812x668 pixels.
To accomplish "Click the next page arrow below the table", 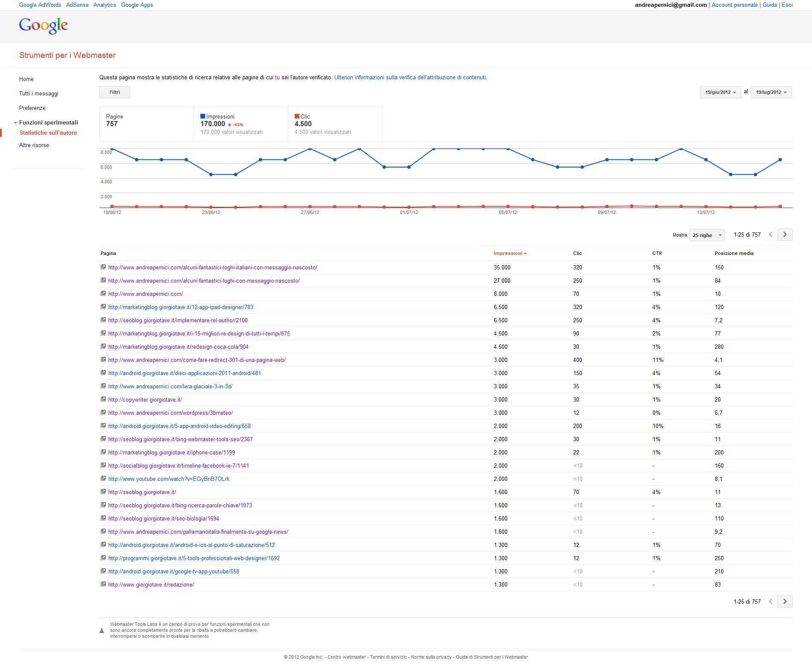I will pyautogui.click(x=785, y=601).
